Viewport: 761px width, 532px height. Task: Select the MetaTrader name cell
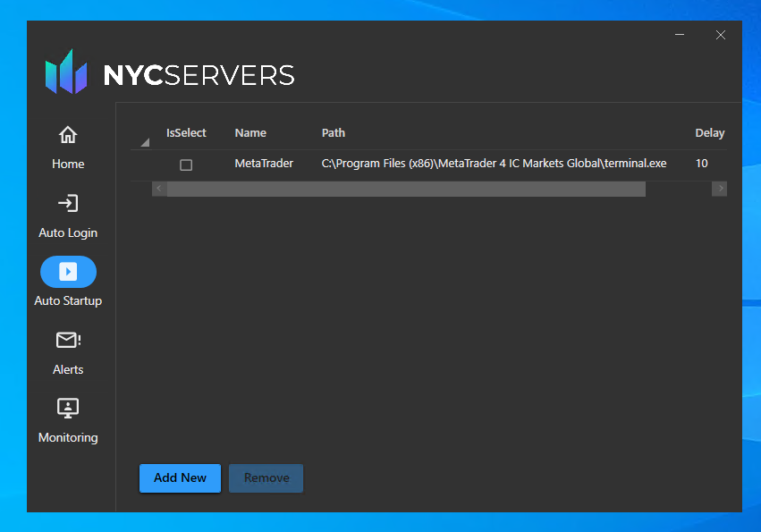point(264,164)
